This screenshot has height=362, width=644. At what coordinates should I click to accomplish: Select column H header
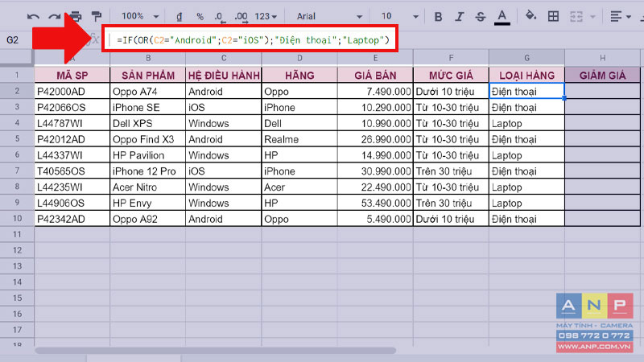click(x=602, y=58)
